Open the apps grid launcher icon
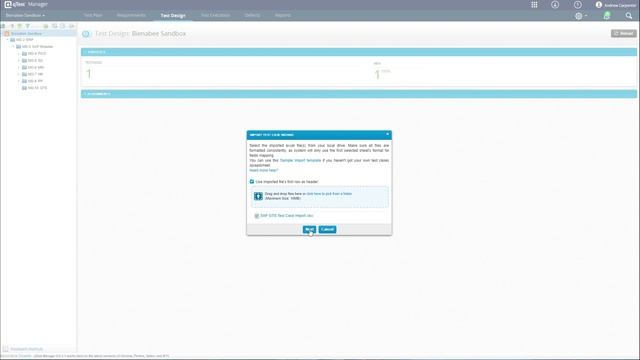 tap(534, 5)
